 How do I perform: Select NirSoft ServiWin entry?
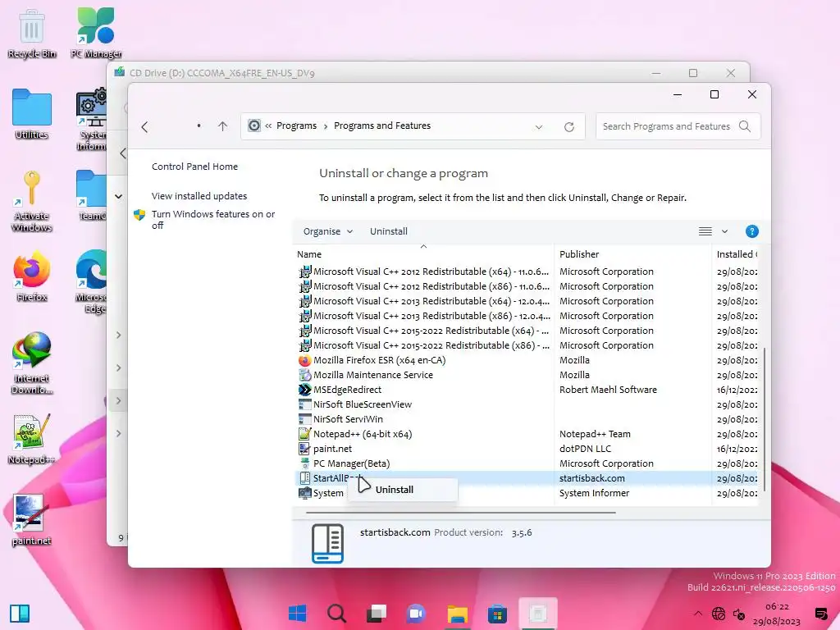527,419
